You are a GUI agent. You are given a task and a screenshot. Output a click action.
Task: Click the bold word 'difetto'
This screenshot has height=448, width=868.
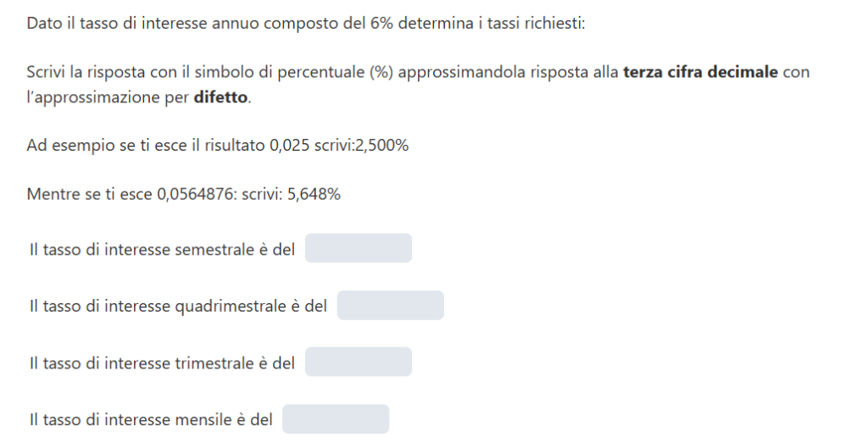tap(221, 97)
